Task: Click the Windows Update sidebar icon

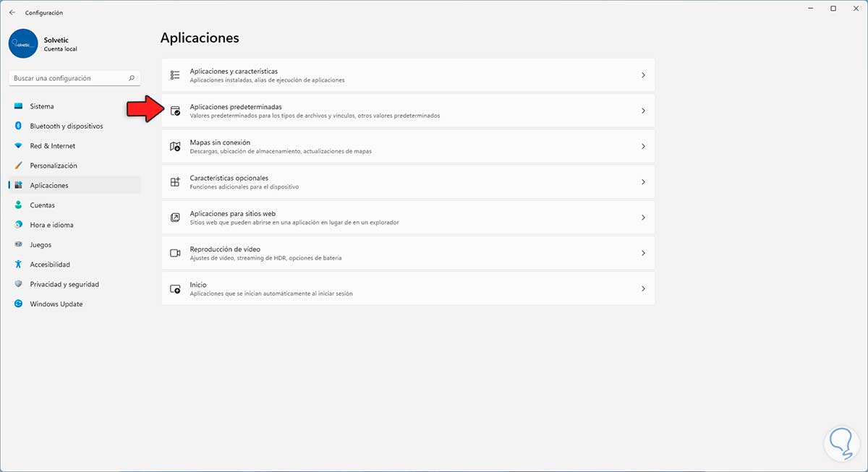Action: 19,304
